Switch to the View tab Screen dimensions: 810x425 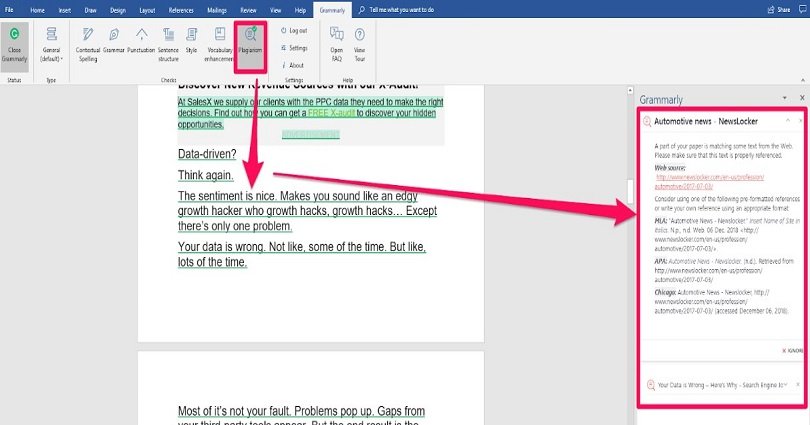pos(276,10)
